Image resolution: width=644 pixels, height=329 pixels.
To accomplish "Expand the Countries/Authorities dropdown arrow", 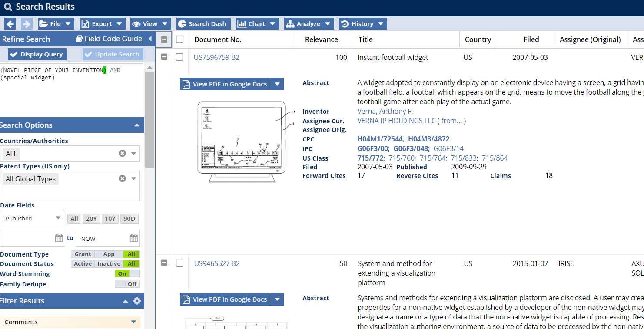I will coord(134,154).
